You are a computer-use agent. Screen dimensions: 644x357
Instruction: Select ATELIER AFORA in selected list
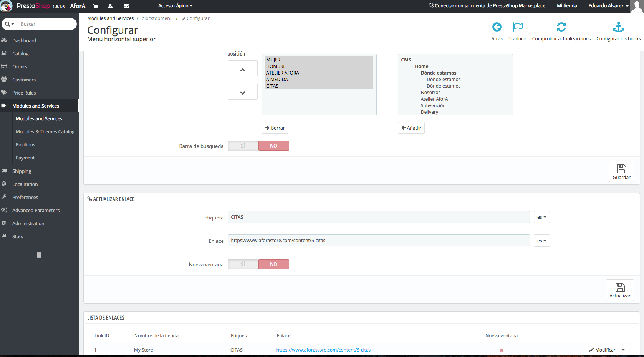(319, 73)
